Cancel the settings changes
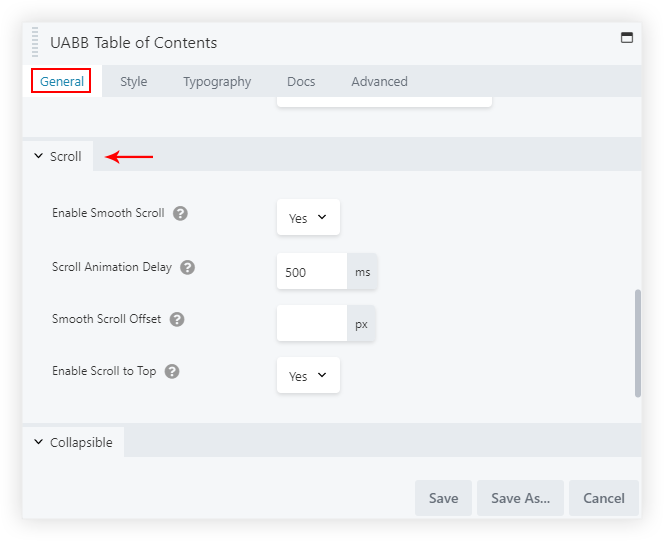 point(604,498)
